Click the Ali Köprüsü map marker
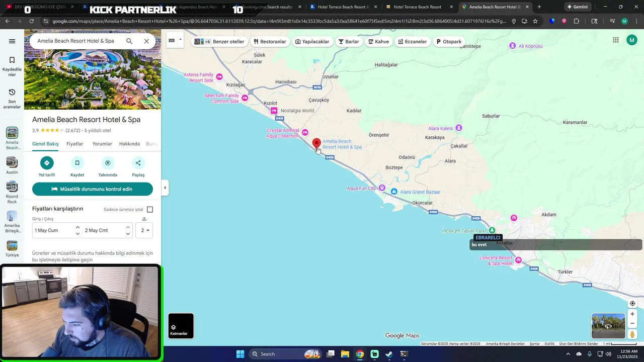Viewport: 644px width, 362px height. point(512,46)
